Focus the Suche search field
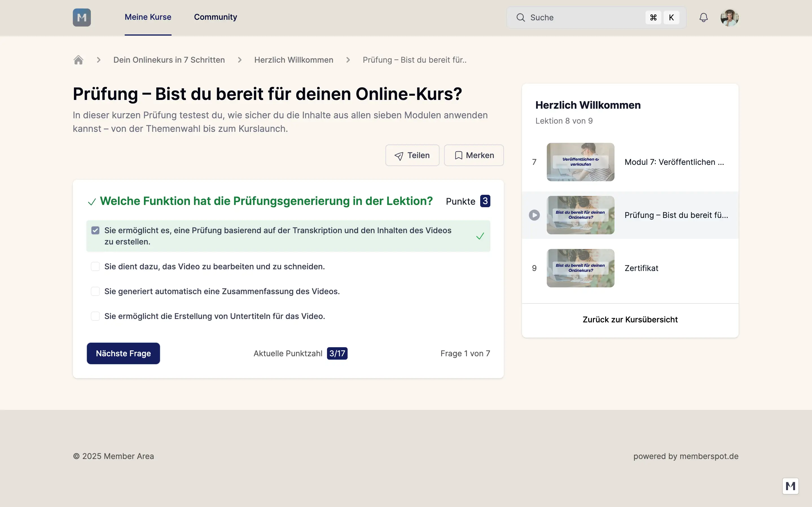This screenshot has width=812, height=507. pyautogui.click(x=583, y=18)
